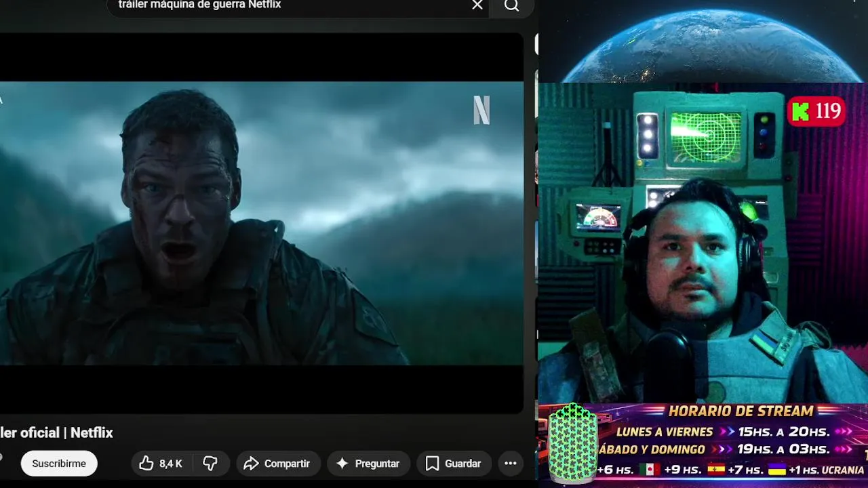Click the search magnifier button
Image resolution: width=868 pixels, height=488 pixels.
pyautogui.click(x=512, y=5)
